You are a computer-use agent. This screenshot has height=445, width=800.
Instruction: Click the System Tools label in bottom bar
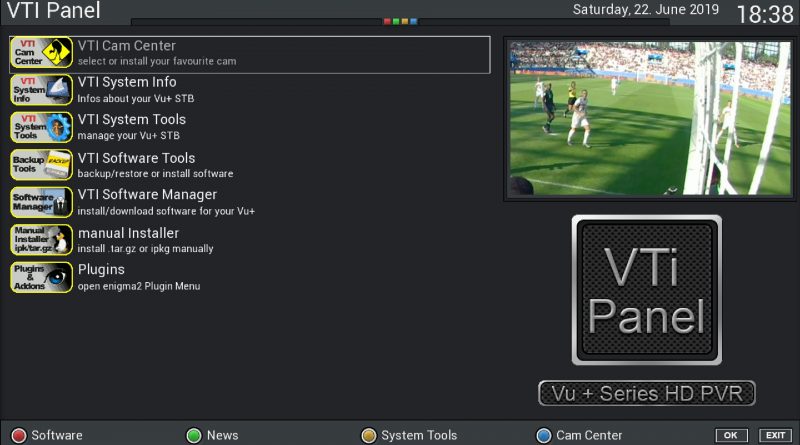(x=419, y=435)
